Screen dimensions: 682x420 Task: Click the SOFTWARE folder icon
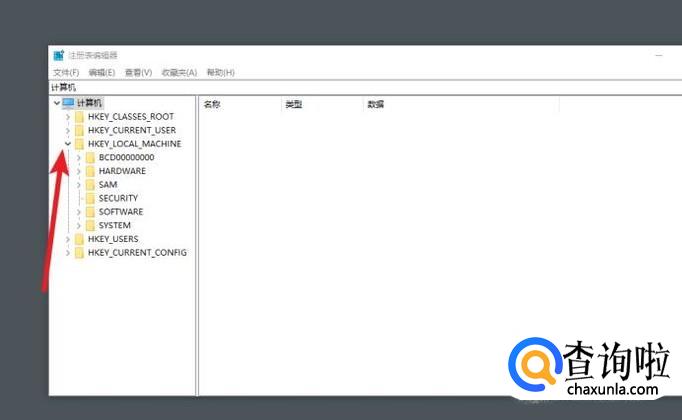pyautogui.click(x=90, y=212)
